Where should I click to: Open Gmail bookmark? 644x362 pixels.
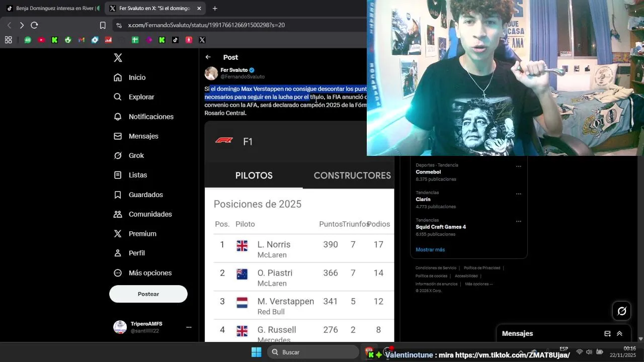pos(82,40)
